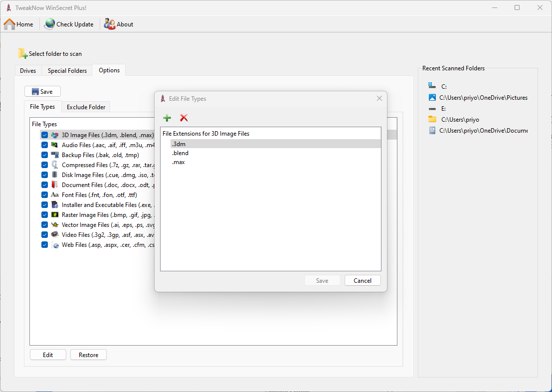The height and width of the screenshot is (392, 552).
Task: Click the 3D Image Files type icon
Action: coord(54,135)
